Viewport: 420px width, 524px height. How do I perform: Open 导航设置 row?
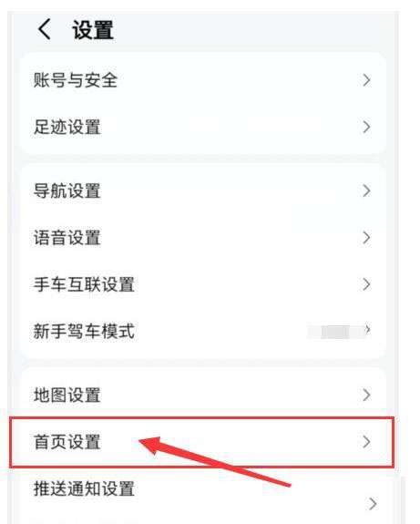tap(203, 190)
